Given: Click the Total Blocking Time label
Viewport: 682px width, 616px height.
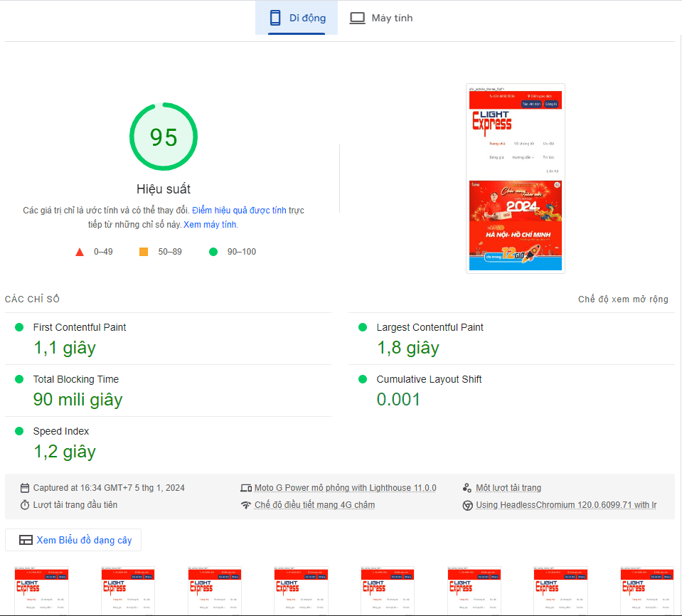Looking at the screenshot, I should 76,379.
